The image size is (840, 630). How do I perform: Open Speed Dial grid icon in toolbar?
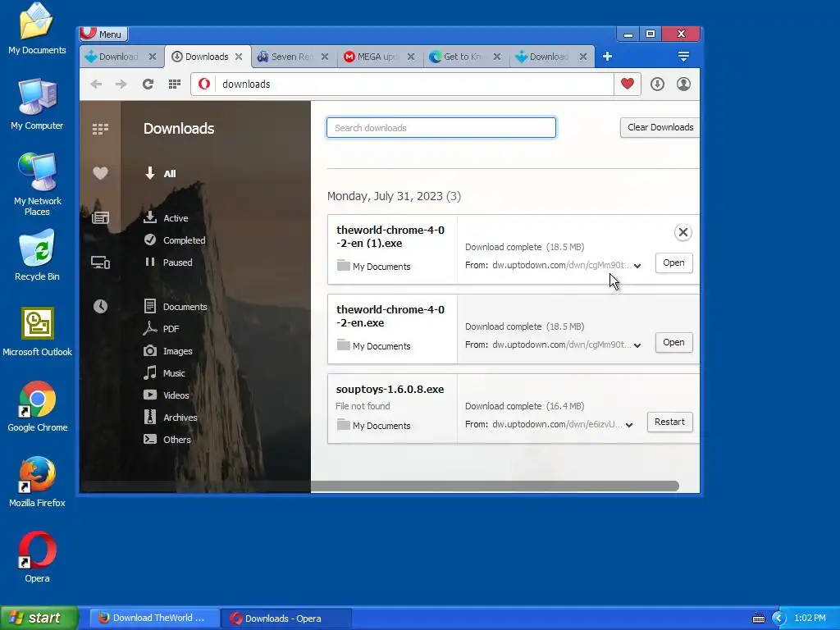[175, 84]
